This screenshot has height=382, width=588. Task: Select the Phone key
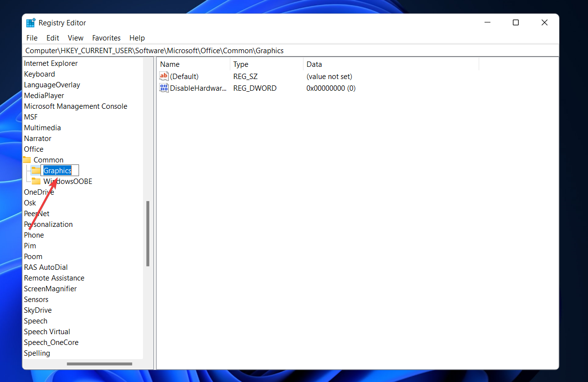(34, 235)
